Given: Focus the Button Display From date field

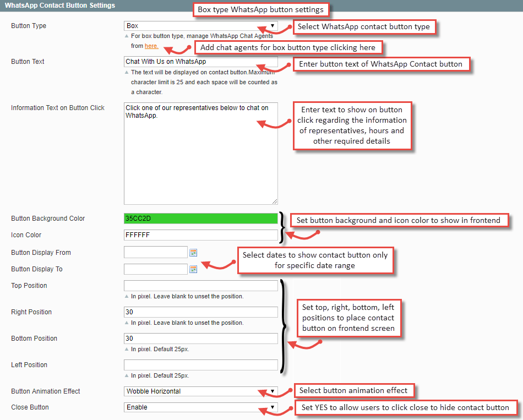Looking at the screenshot, I should click(x=156, y=252).
